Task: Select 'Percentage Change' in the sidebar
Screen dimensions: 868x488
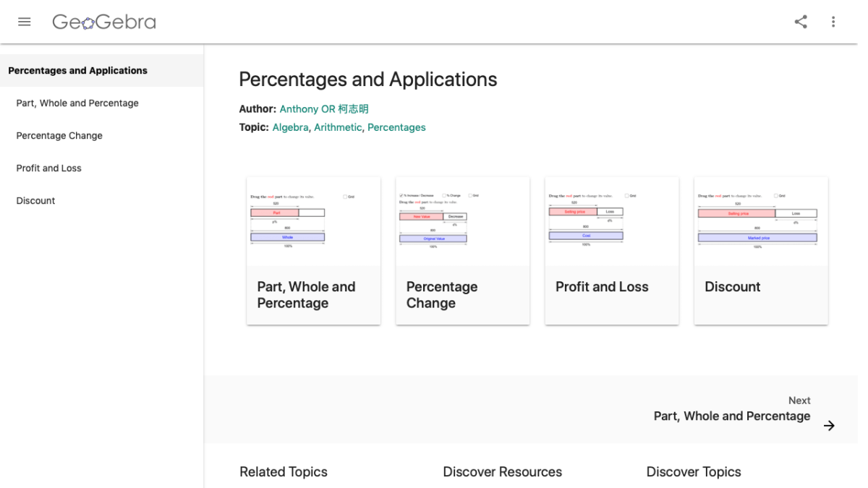Action: [x=59, y=135]
